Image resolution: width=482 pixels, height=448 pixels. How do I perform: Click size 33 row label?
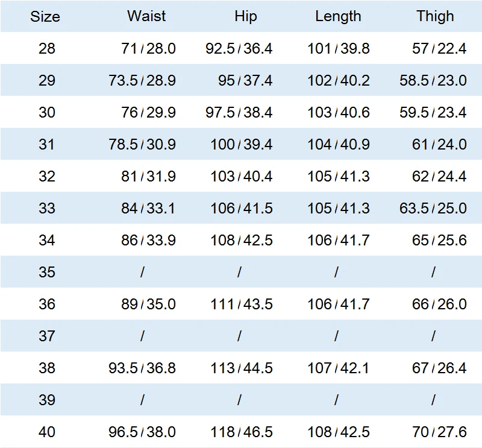point(47,208)
